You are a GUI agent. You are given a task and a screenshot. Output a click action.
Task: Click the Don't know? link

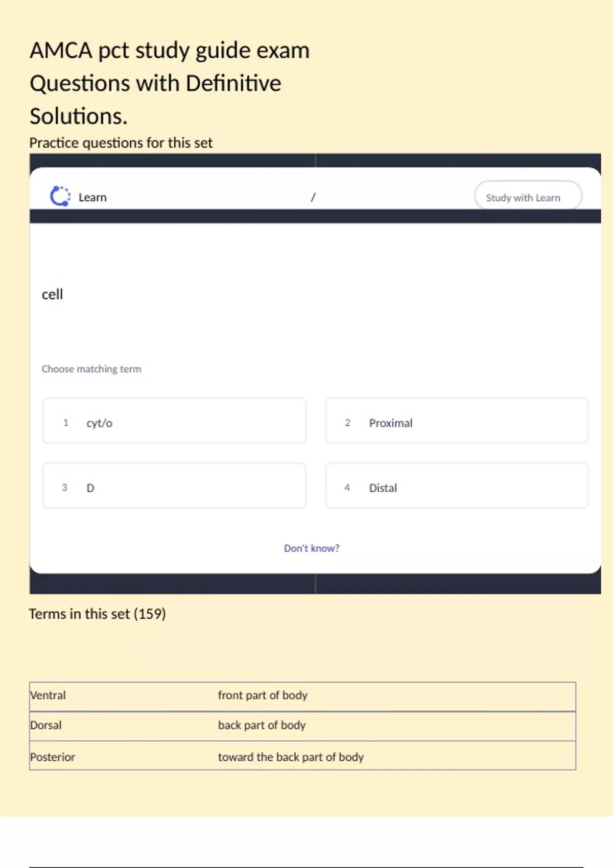click(312, 548)
